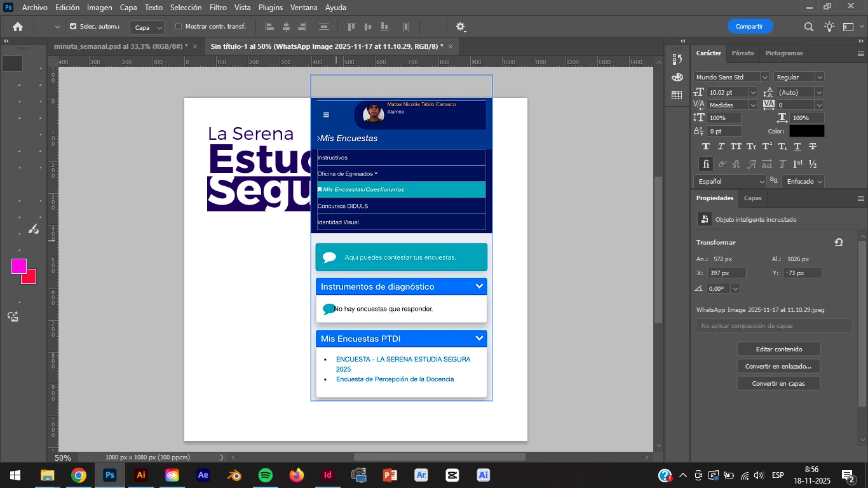Open the Ventana menu
868x488 pixels.
pos(304,8)
